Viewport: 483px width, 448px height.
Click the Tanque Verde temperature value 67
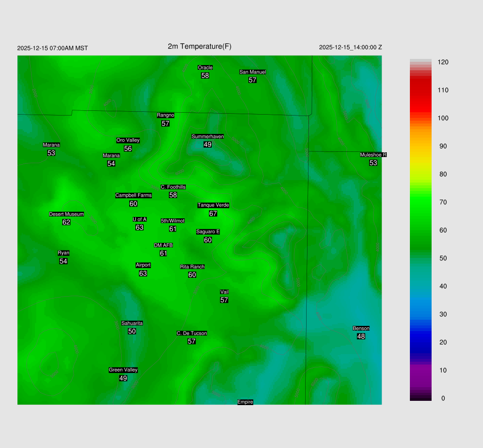click(x=213, y=213)
